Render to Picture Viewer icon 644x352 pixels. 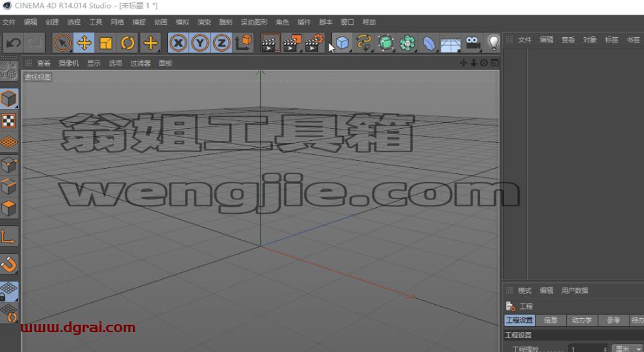pyautogui.click(x=292, y=43)
